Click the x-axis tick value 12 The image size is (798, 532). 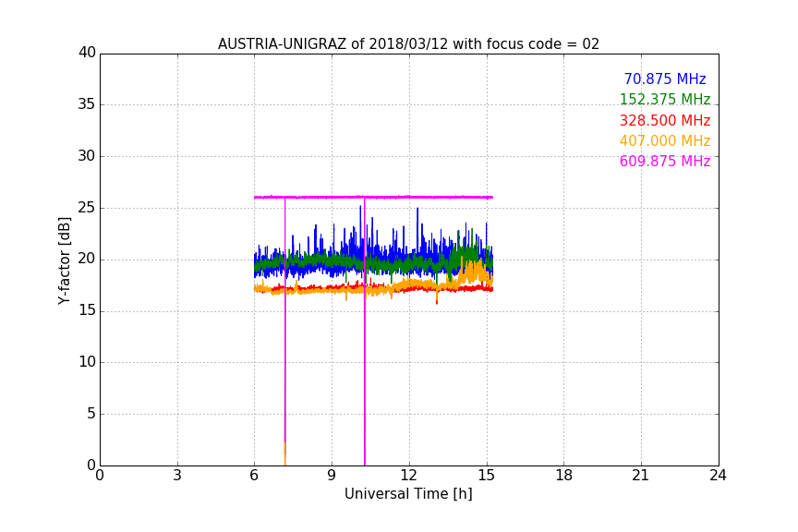click(x=408, y=476)
